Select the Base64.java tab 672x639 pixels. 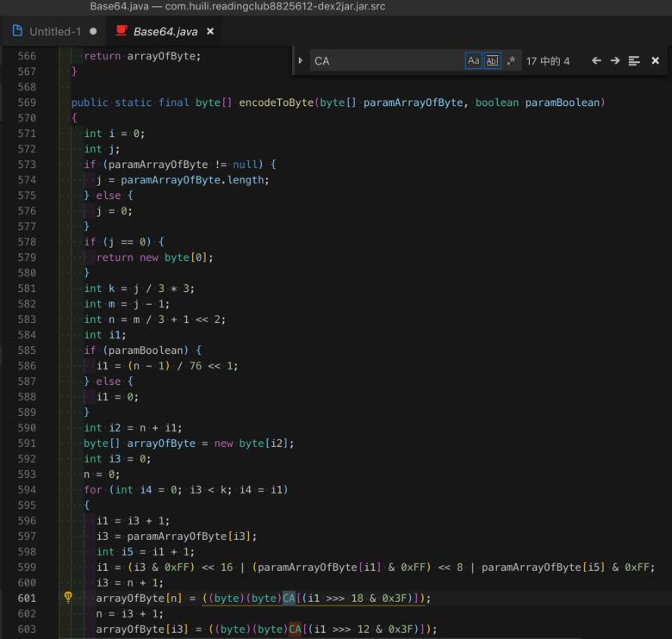165,31
